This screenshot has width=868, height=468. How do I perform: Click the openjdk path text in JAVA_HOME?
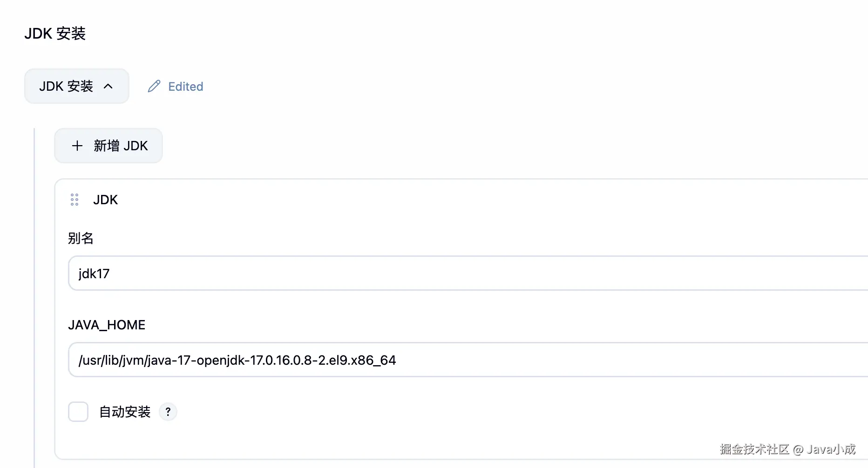[237, 360]
